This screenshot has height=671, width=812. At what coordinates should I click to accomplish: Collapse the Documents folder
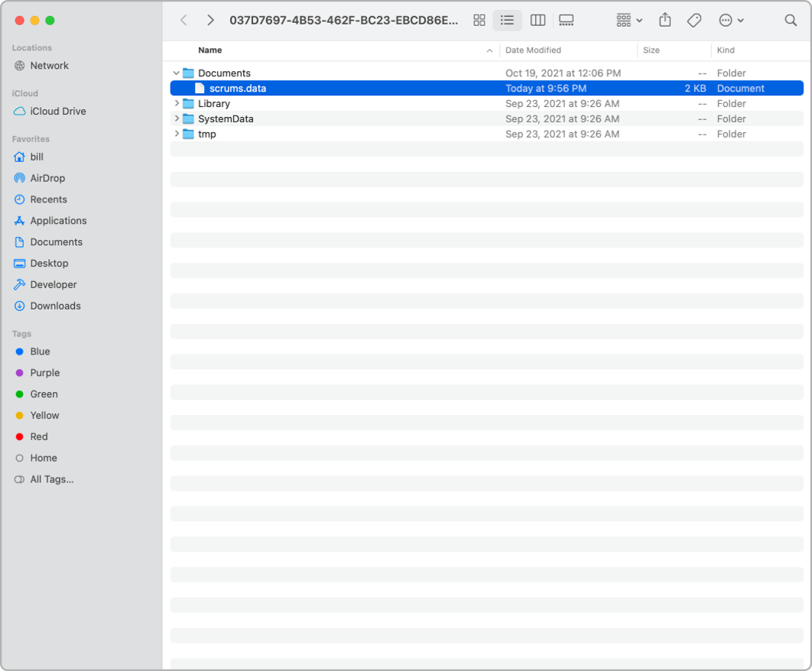[177, 73]
